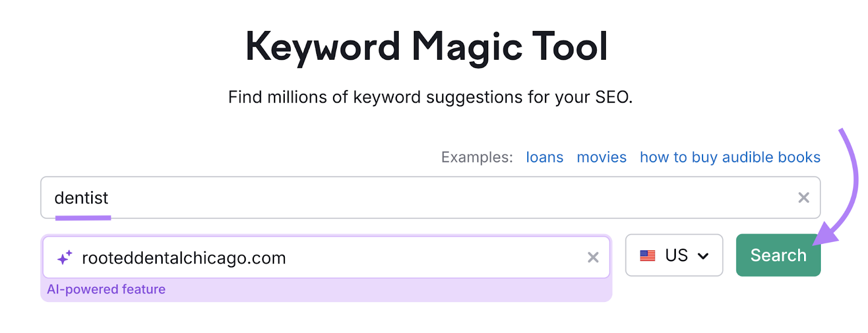Clear the rooteddentalchicago.com domain with X icon
This screenshot has width=868, height=333.
(593, 256)
